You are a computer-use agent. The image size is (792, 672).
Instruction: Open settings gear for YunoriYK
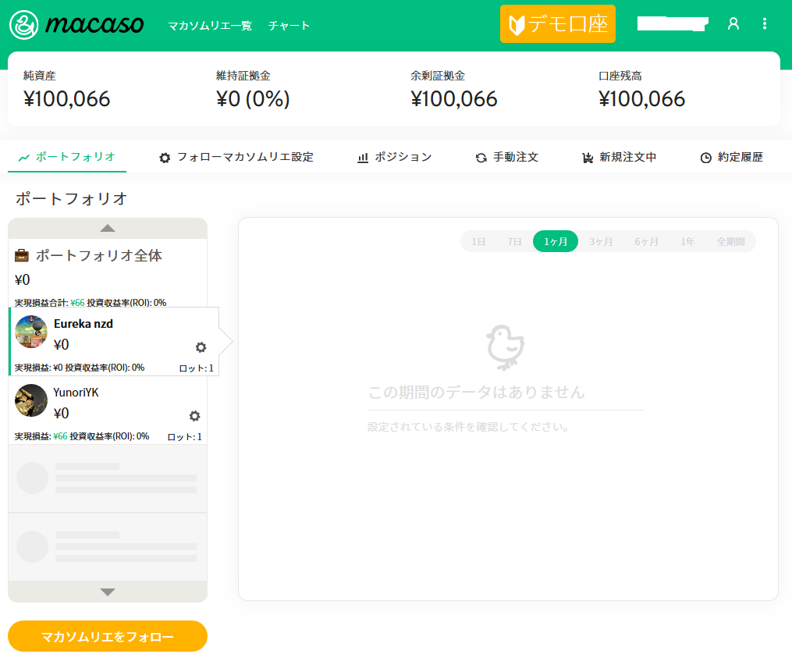tap(195, 416)
